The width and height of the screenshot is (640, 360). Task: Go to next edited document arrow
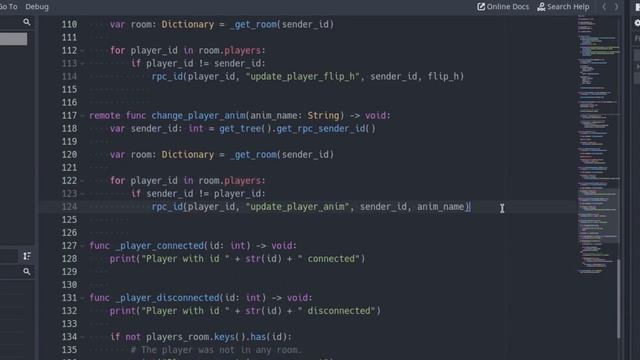[x=616, y=7]
